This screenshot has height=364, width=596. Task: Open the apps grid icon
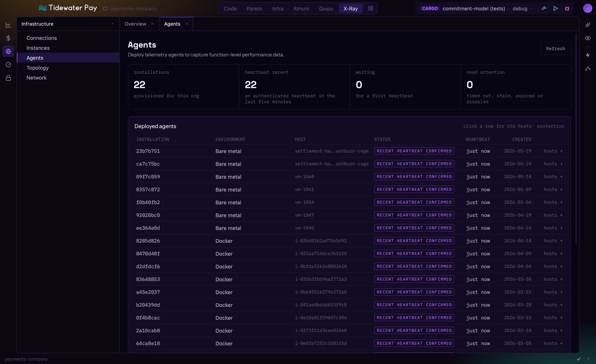coord(371,9)
